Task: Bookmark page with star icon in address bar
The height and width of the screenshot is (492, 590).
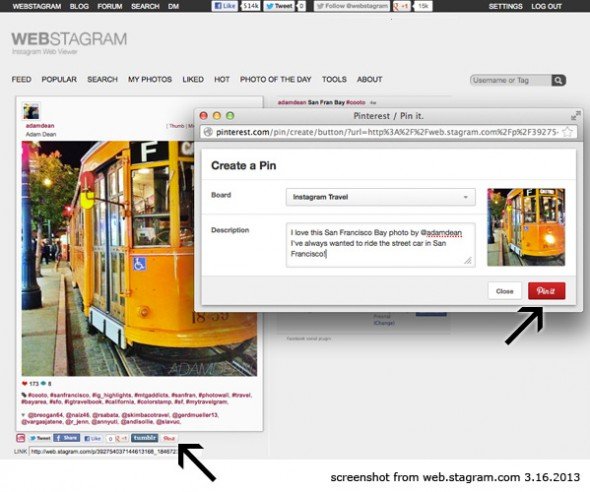Action: click(x=567, y=132)
